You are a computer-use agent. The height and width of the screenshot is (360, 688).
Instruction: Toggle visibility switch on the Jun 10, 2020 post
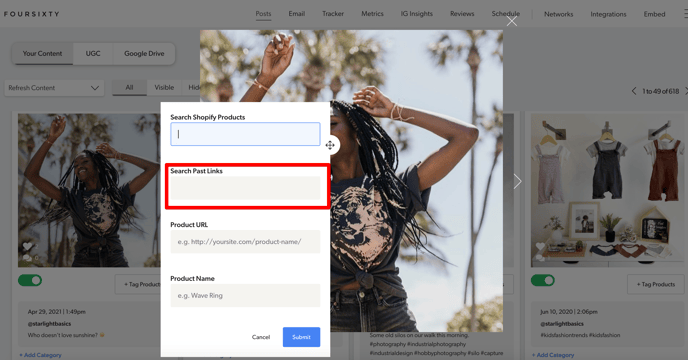point(543,280)
